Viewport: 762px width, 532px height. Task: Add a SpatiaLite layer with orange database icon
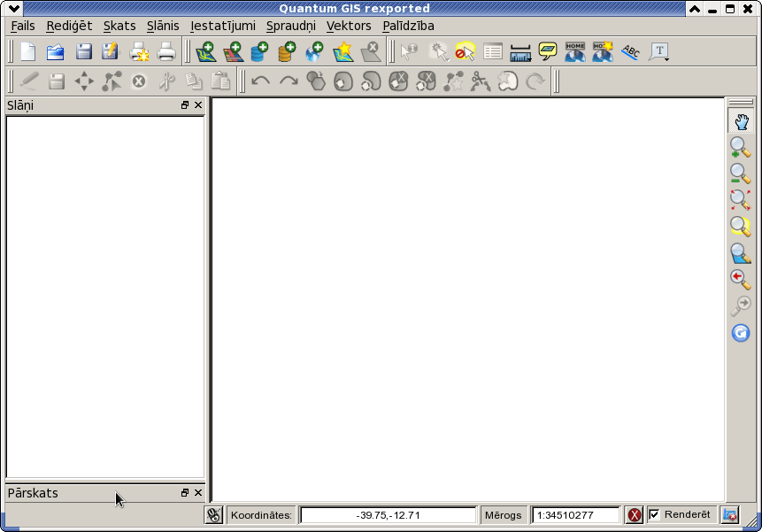[x=288, y=51]
